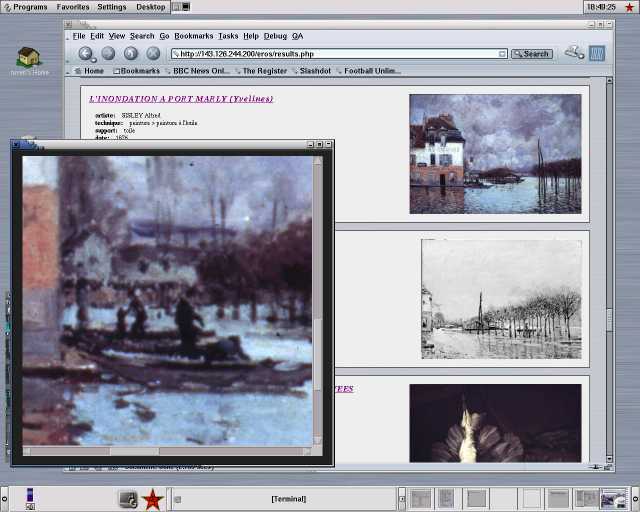Open the tasklist arrow beside the pager
The width and height of the screenshot is (640, 512).
coord(402,499)
